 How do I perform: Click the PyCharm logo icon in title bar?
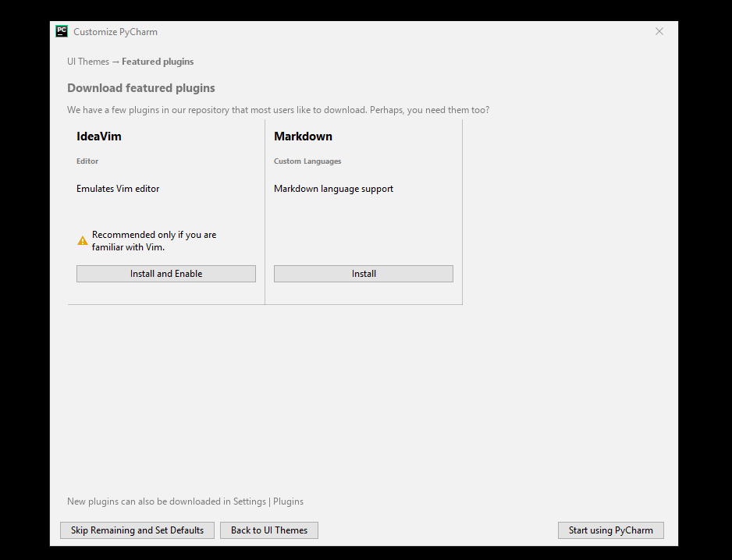[x=62, y=31]
